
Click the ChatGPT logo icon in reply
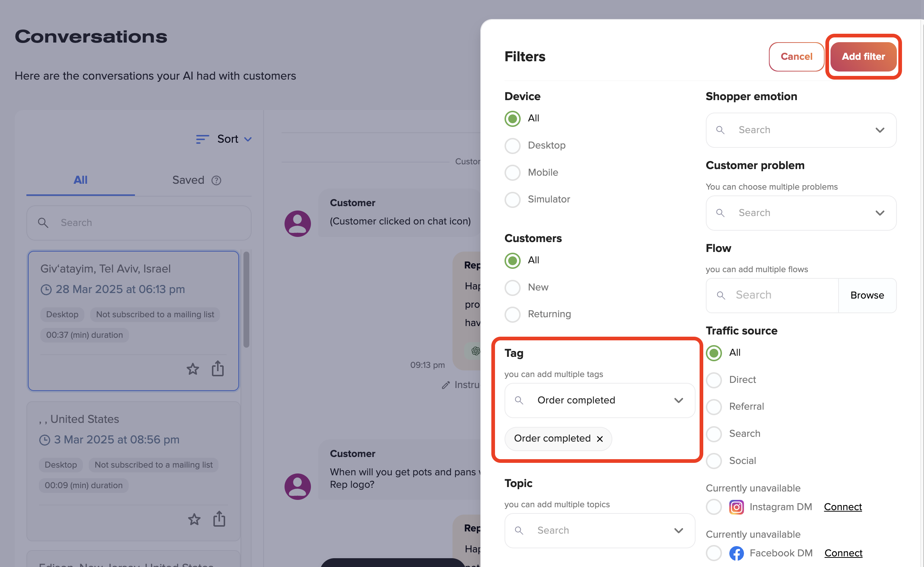pos(476,351)
